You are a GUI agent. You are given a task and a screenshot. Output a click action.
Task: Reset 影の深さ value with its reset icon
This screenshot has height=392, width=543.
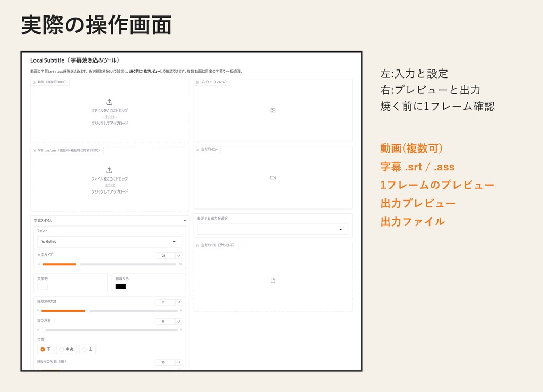179,321
